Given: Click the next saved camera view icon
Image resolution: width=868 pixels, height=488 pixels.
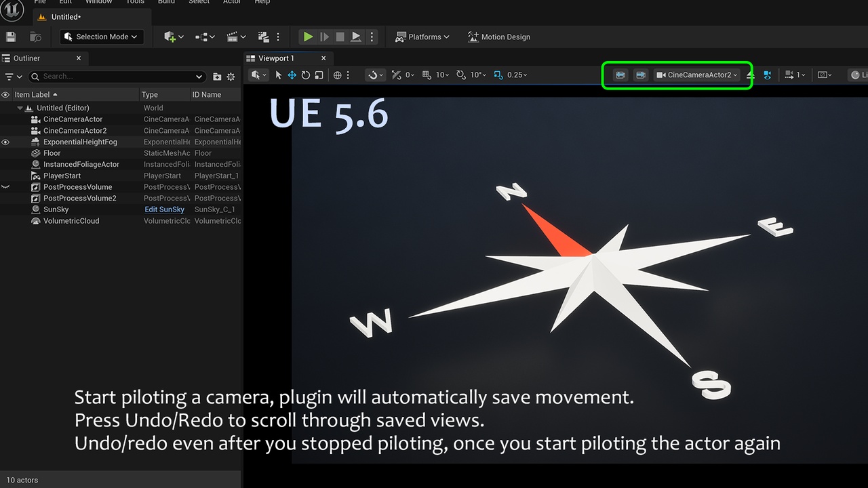Looking at the screenshot, I should pyautogui.click(x=640, y=75).
